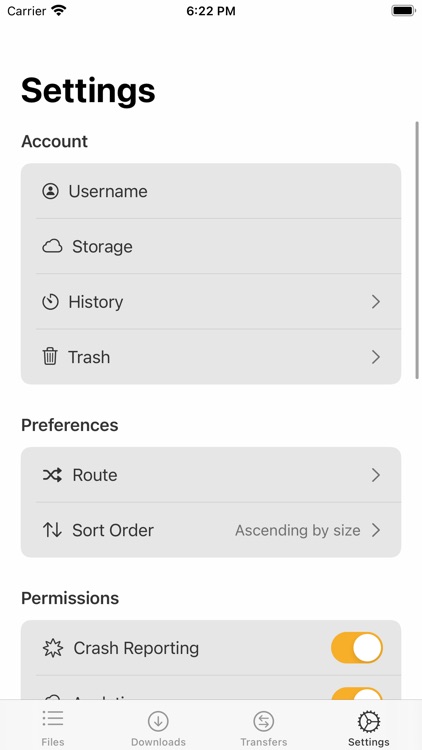Select the Username label
This screenshot has width=422, height=750.
pyautogui.click(x=108, y=191)
